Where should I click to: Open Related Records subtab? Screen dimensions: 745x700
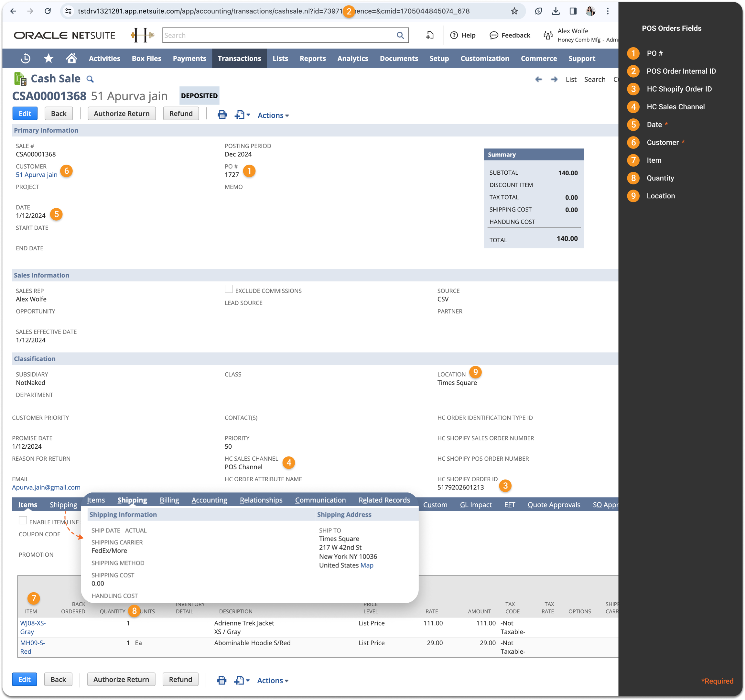click(x=384, y=500)
